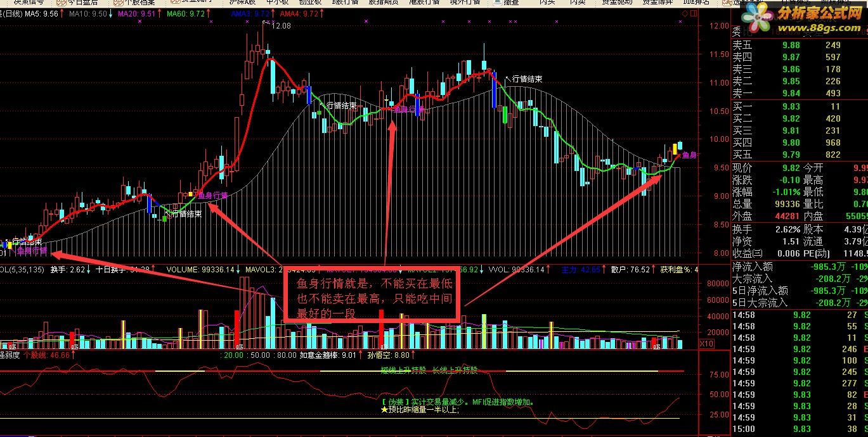Click the X10 volume scale button
Screen dimensions: 868x437
click(707, 343)
